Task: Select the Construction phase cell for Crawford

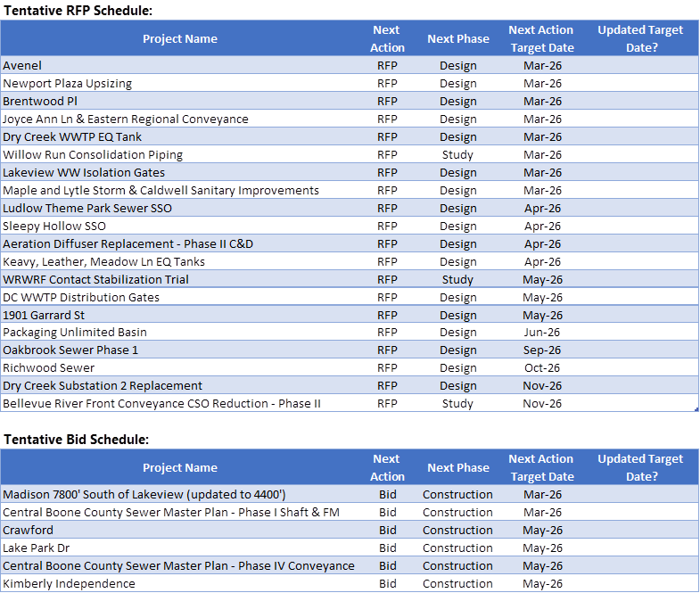Action: (457, 530)
